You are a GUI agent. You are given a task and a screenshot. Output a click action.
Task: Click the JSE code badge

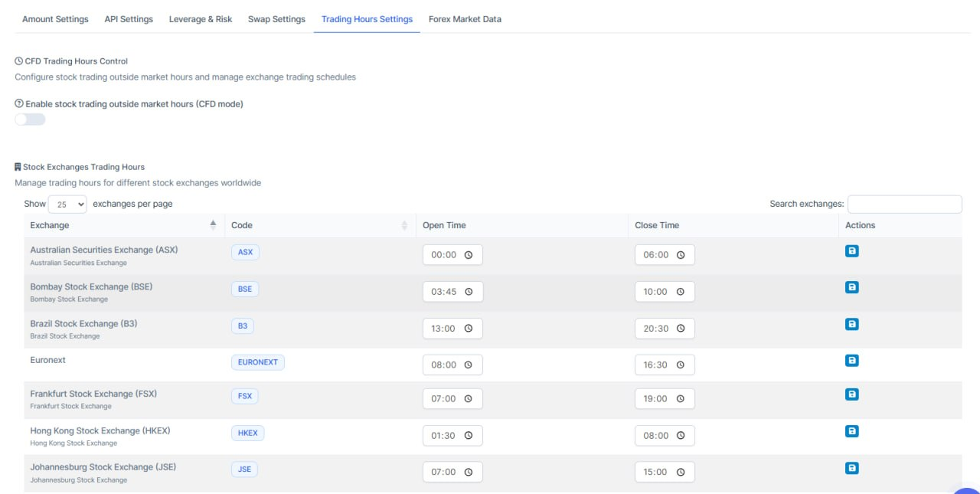tap(244, 469)
